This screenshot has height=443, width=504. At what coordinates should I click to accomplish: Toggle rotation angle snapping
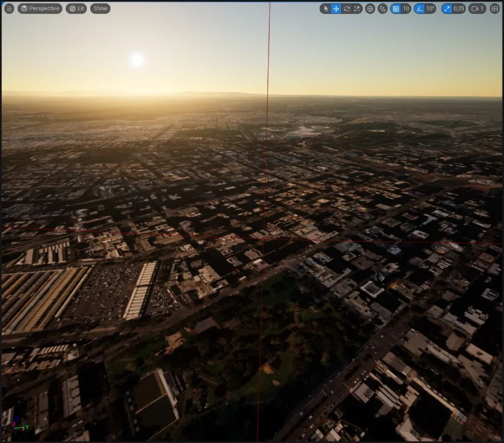[419, 9]
